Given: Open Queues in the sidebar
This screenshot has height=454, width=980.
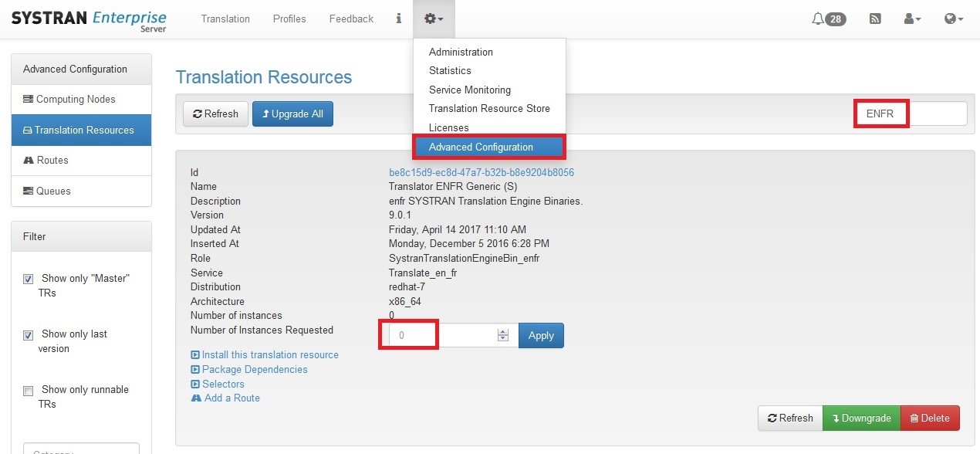Looking at the screenshot, I should pyautogui.click(x=81, y=191).
